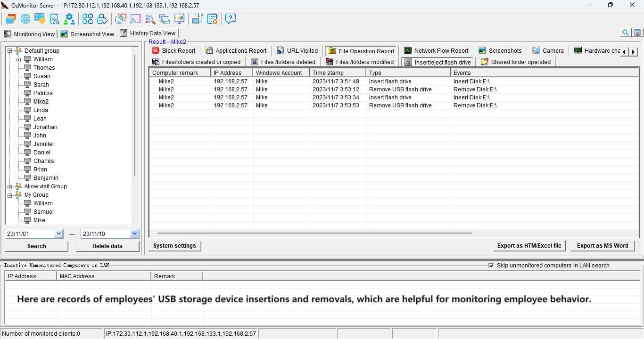Click the globe toolbar icon
Viewport: 644px width, 339px height.
coord(25,18)
